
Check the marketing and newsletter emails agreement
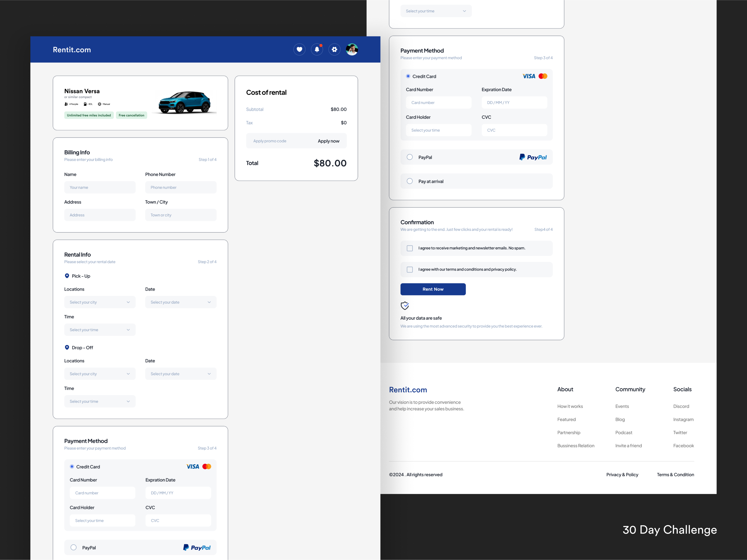point(410,248)
